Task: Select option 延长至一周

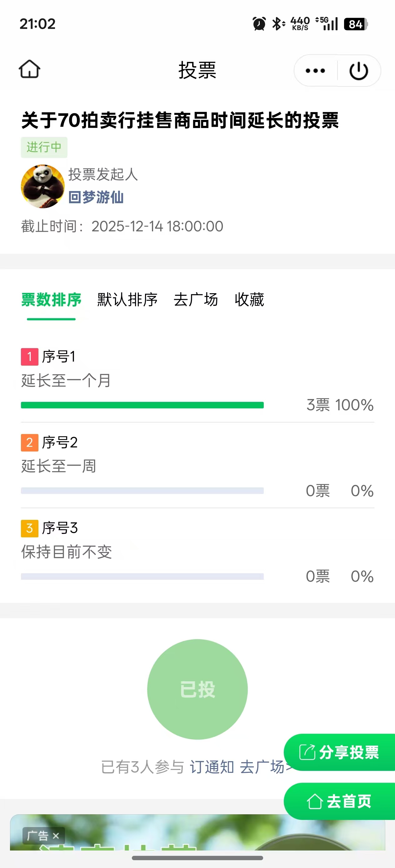Action: 59,466
